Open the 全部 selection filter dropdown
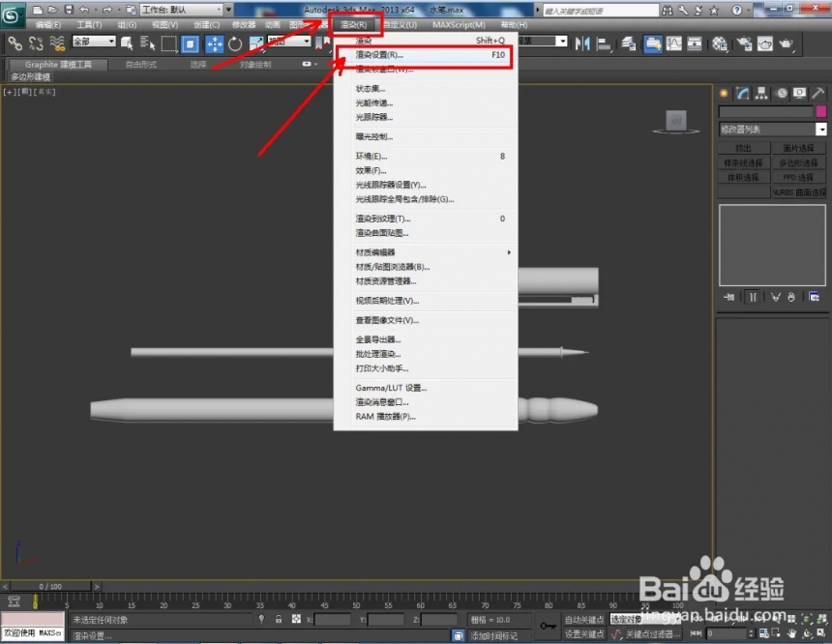Image resolution: width=832 pixels, height=644 pixels. pos(94,41)
